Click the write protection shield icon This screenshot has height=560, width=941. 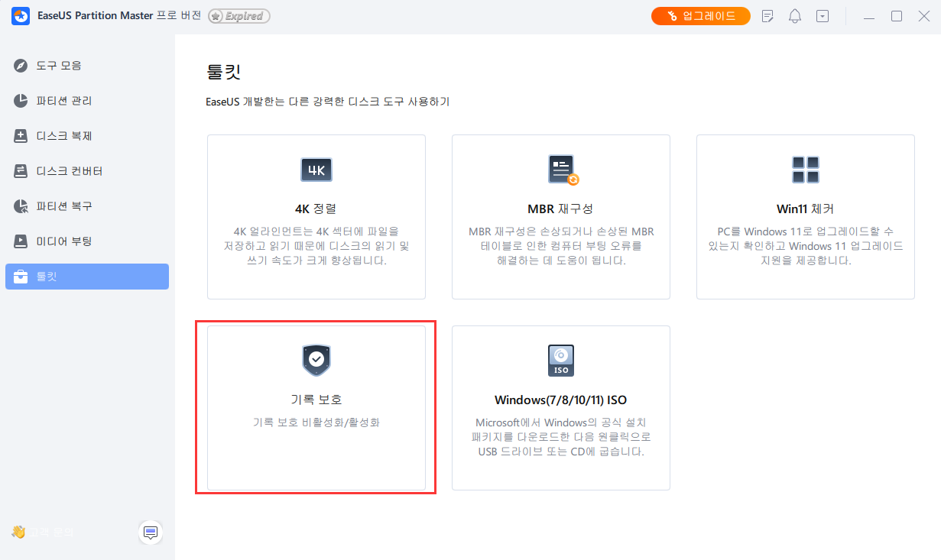[x=316, y=361]
